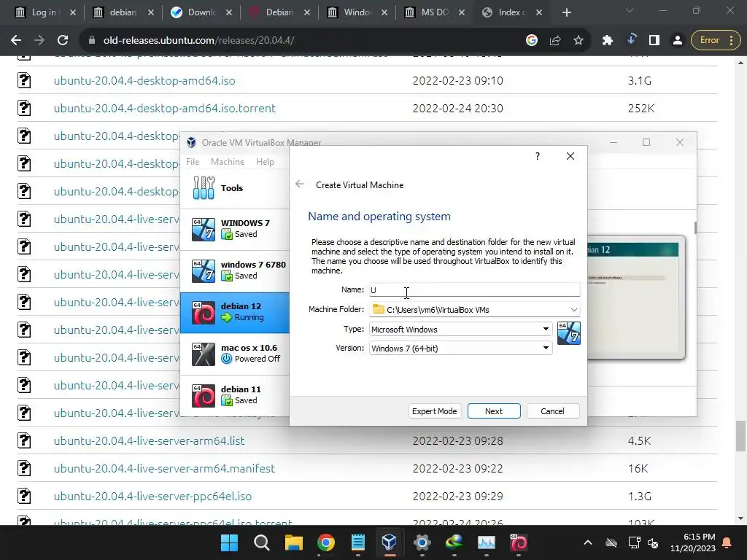
Task: Open Chrome from the taskbar
Action: tap(326, 542)
